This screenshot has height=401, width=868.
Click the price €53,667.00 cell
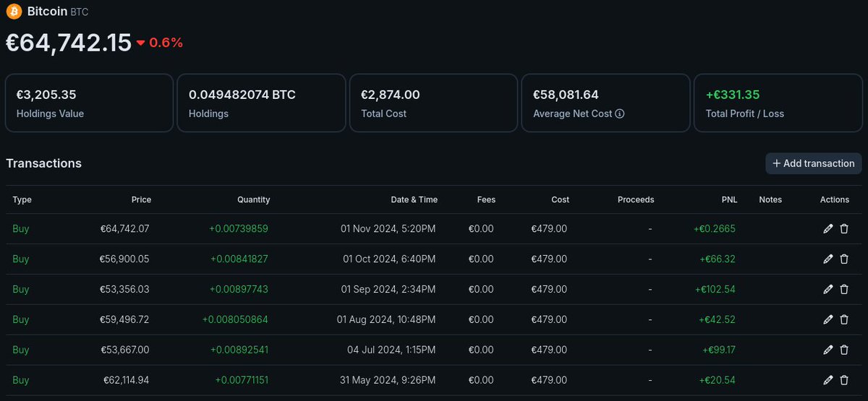click(x=124, y=350)
